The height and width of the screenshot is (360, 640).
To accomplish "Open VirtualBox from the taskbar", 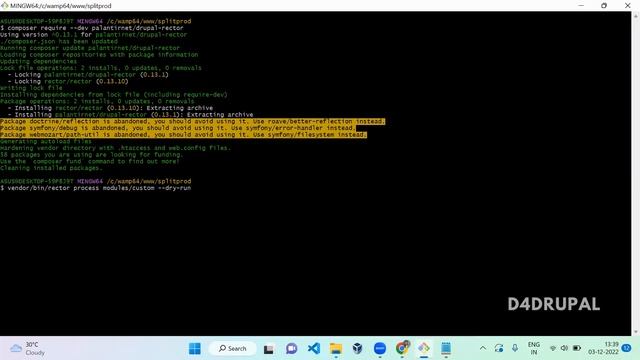I will click(358, 348).
